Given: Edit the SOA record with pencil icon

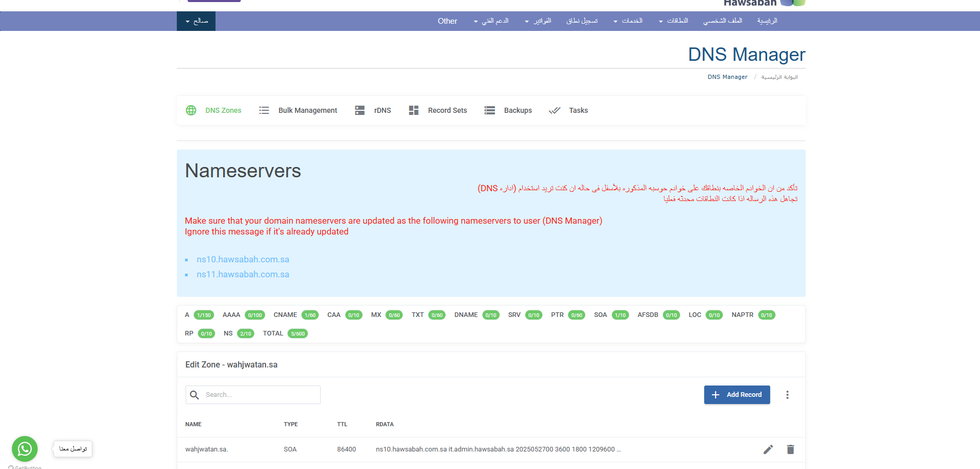Looking at the screenshot, I should (768, 449).
